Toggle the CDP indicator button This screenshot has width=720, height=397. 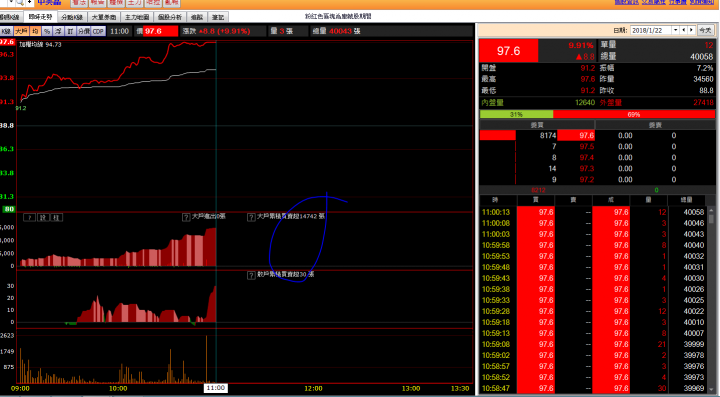(98, 31)
